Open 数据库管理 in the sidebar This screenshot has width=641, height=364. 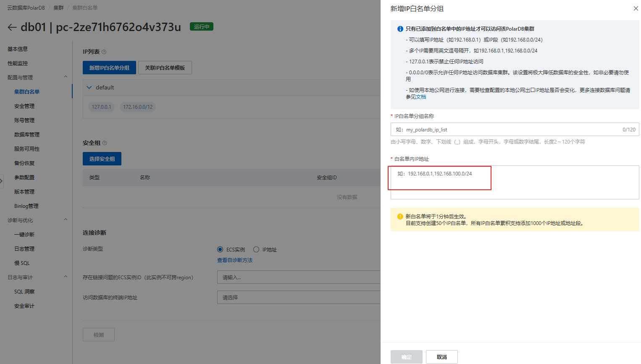pyautogui.click(x=27, y=135)
